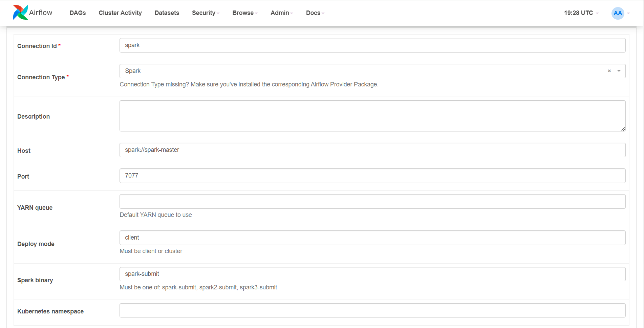The width and height of the screenshot is (644, 328).
Task: Click 'Default YARN queue to use' hint
Action: pyautogui.click(x=156, y=215)
